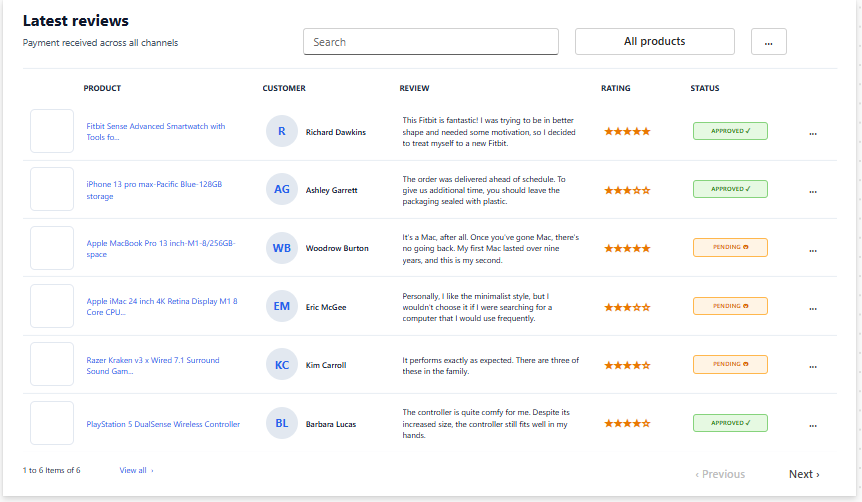The width and height of the screenshot is (862, 502).
Task: Open row actions menu for Barbara Lucas review
Action: click(813, 426)
